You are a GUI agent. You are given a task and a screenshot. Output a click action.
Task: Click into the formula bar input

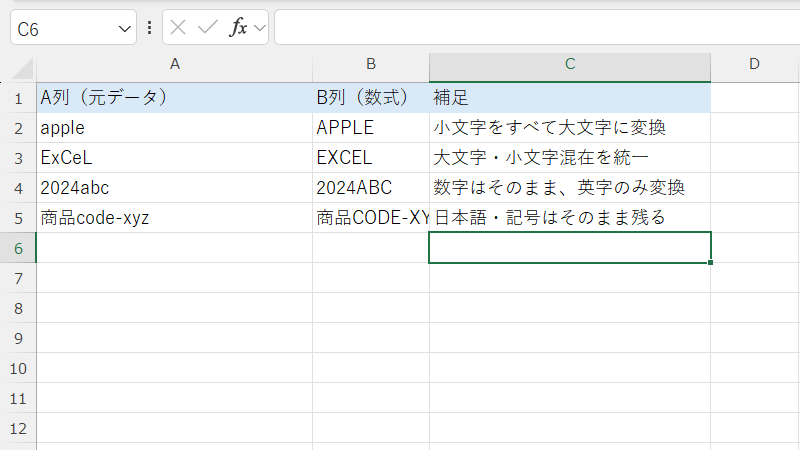click(x=537, y=27)
